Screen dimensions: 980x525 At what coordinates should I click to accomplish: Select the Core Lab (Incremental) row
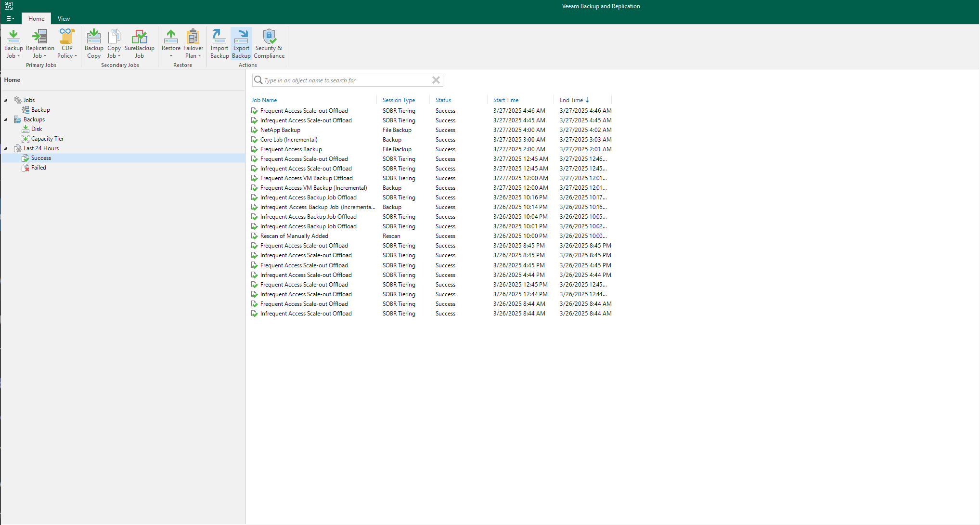point(431,140)
